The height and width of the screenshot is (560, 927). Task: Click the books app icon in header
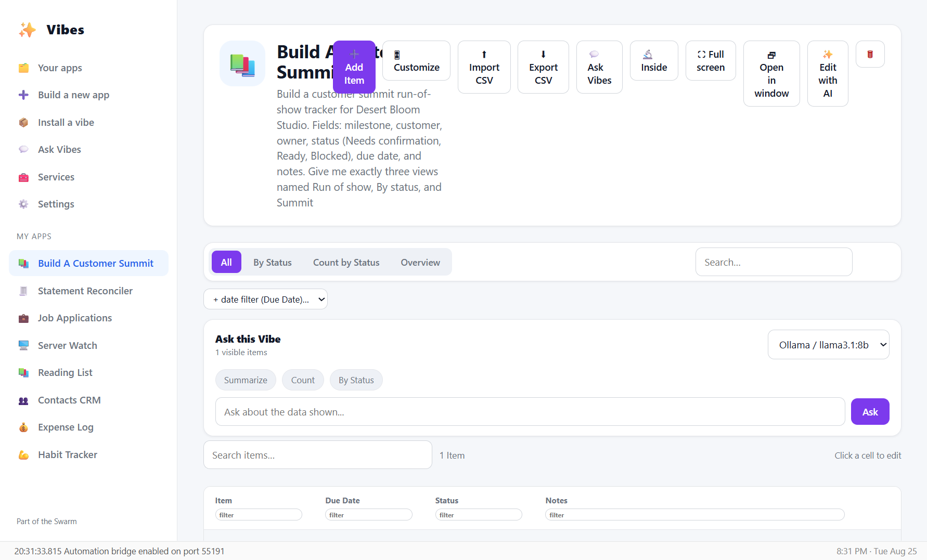tap(242, 63)
